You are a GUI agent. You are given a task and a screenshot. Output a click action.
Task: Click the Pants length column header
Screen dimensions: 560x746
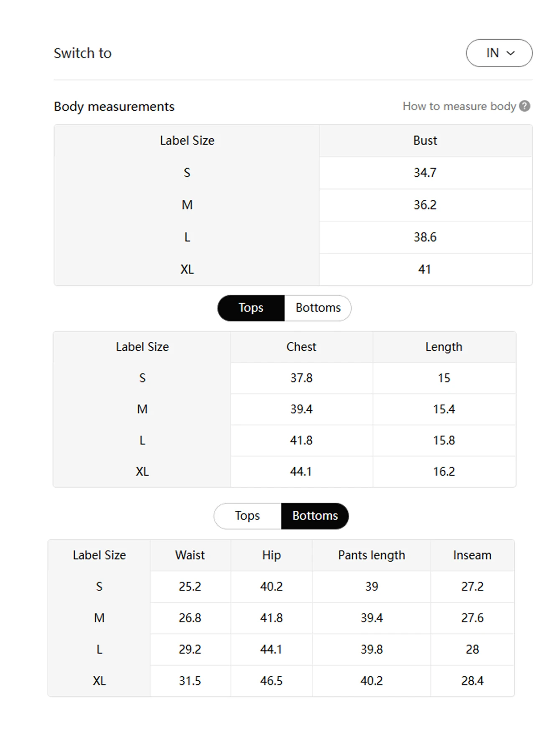coord(372,555)
